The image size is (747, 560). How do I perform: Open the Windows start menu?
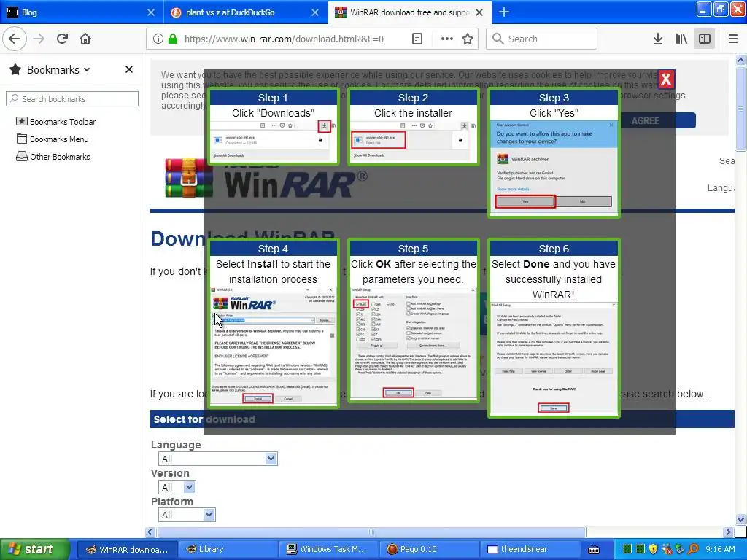(35, 549)
